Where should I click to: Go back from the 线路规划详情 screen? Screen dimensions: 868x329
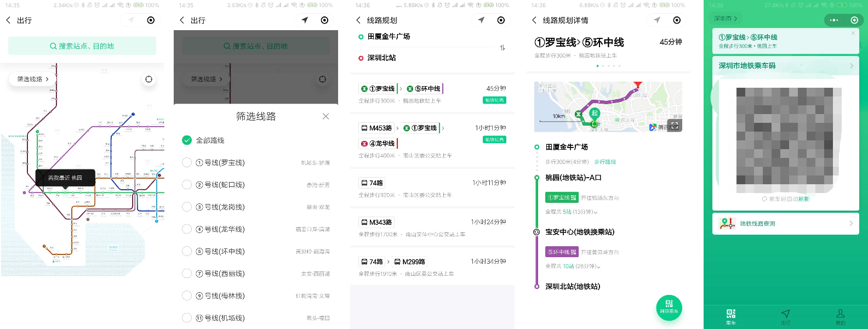[534, 20]
